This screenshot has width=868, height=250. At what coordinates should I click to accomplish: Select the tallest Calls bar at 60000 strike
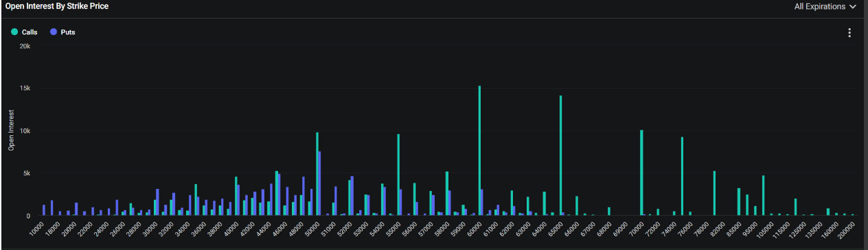point(479,150)
